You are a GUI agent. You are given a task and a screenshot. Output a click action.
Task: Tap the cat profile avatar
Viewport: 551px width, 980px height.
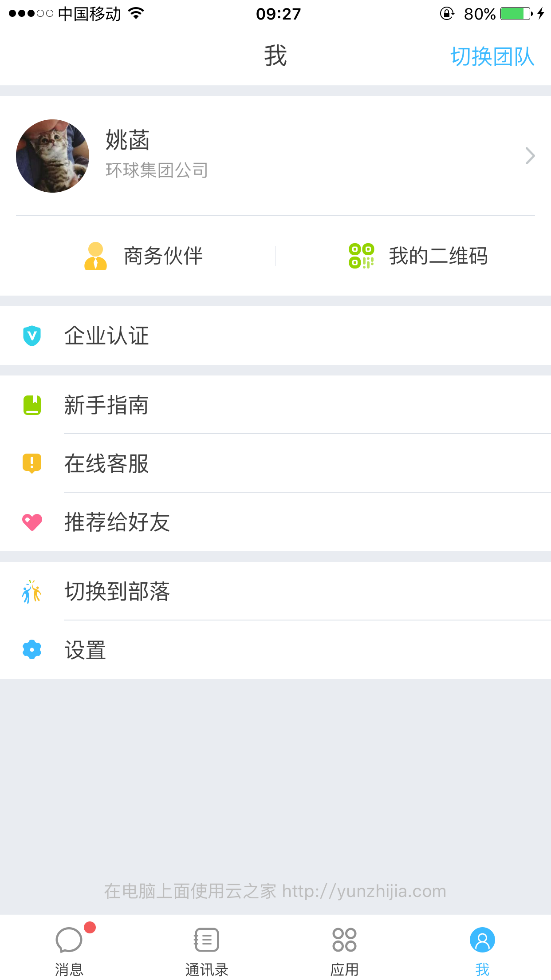click(x=52, y=156)
